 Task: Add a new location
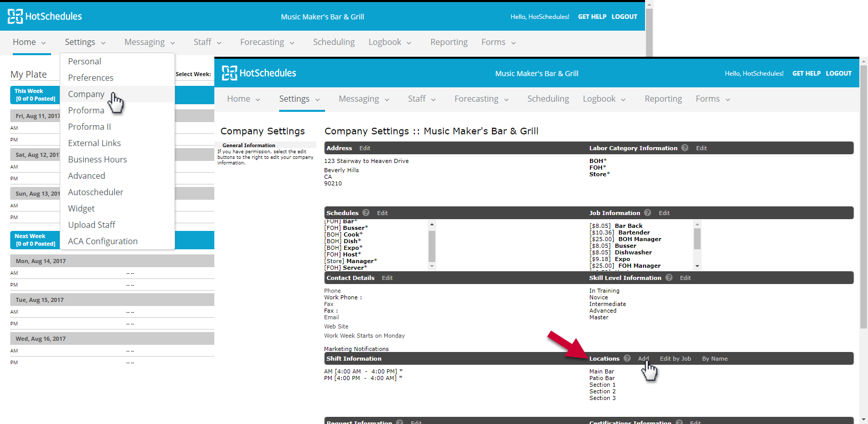point(643,359)
